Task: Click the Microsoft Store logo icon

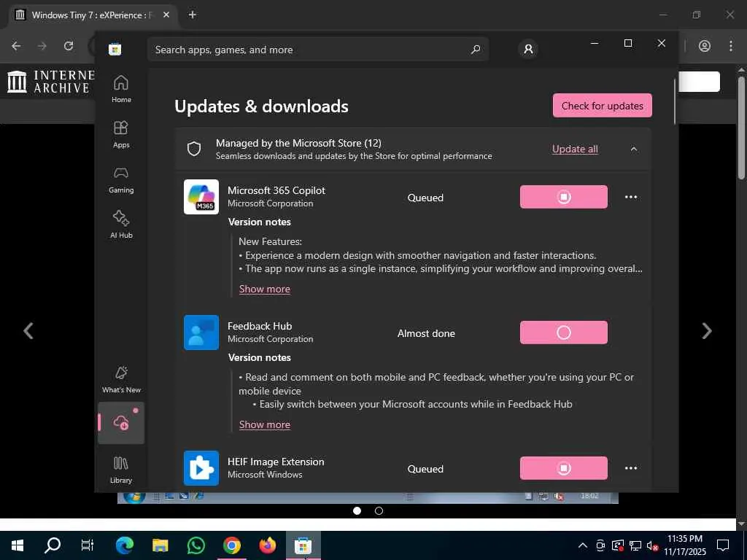Action: click(x=115, y=49)
